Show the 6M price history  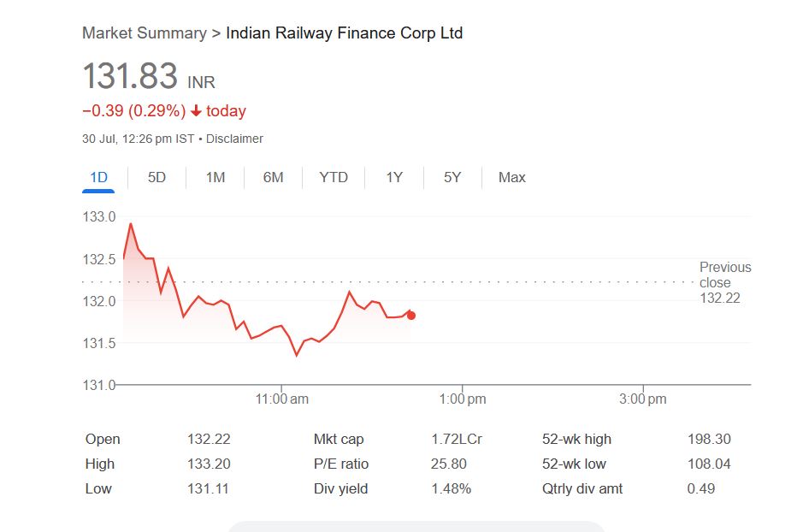tap(273, 177)
